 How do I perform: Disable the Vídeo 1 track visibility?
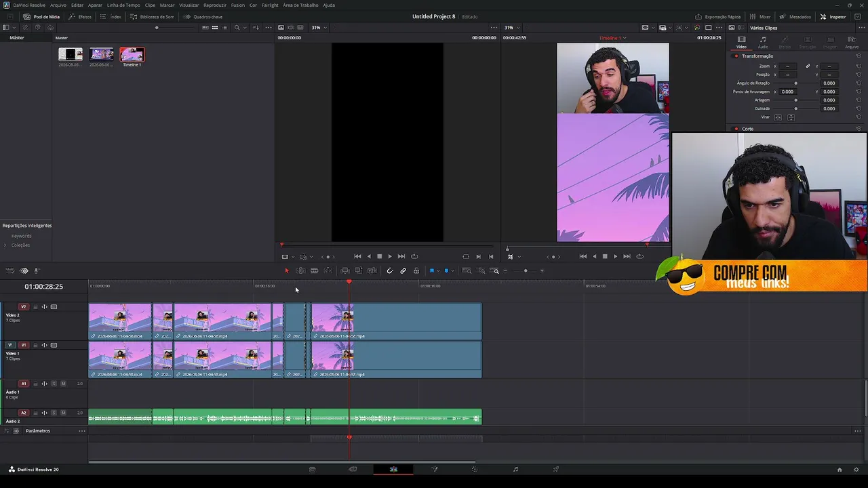(x=54, y=345)
